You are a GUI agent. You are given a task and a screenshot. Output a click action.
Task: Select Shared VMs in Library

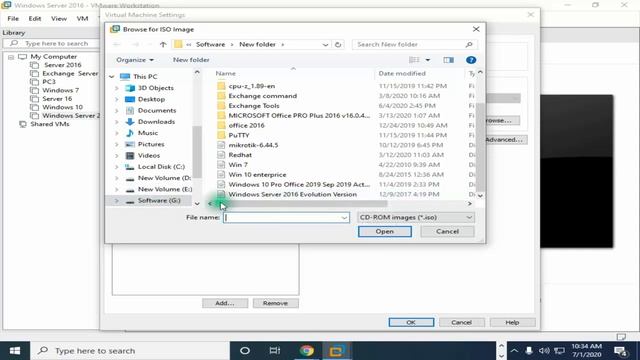coord(50,124)
